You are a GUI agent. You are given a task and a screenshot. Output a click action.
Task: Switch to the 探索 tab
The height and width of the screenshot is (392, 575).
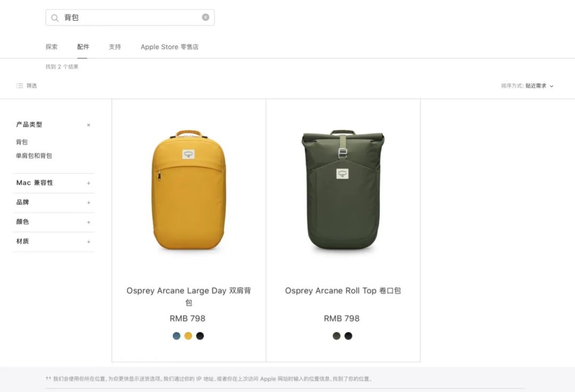pos(51,47)
